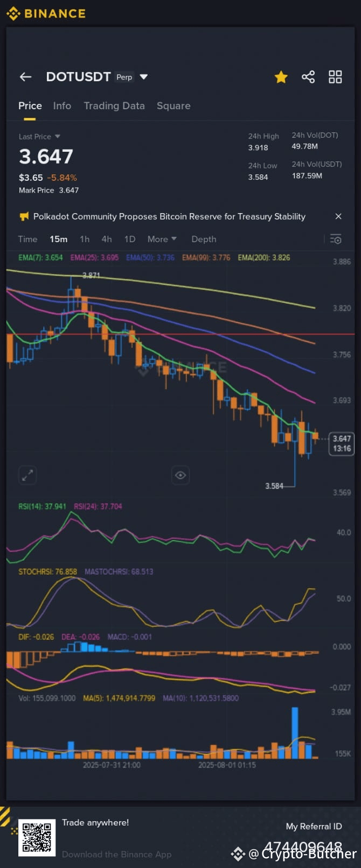This screenshot has height=868, width=361.
Task: Click the tallest blue volume bar
Action: point(295,733)
